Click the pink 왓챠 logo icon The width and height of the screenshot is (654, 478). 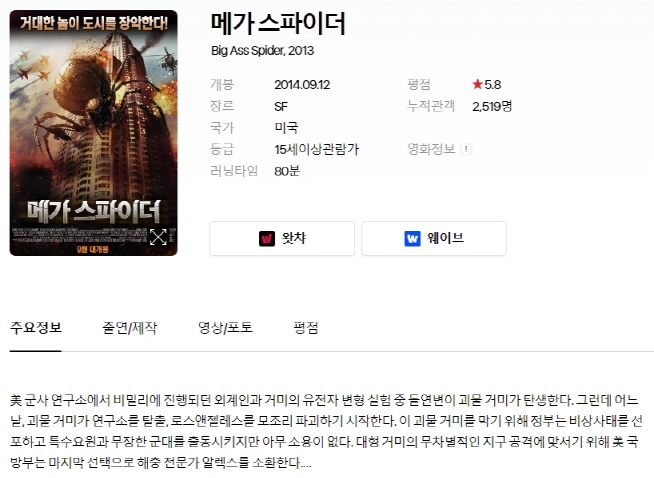click(x=267, y=239)
